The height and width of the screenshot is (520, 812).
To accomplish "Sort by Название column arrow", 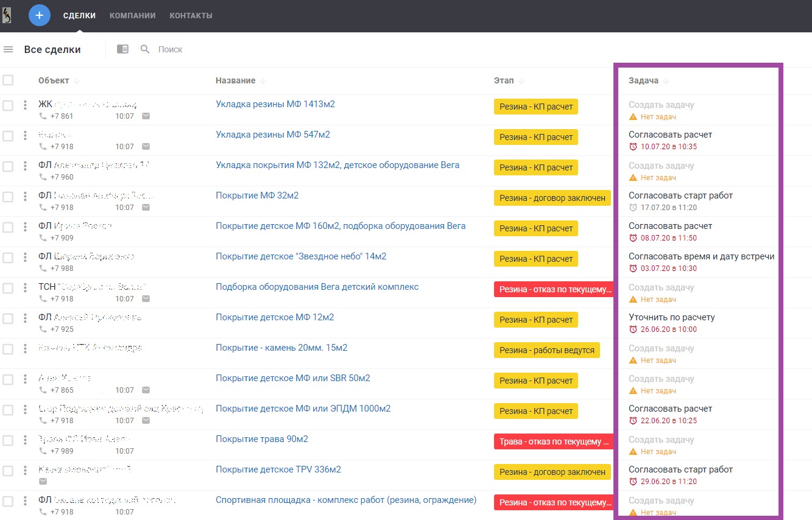I will [264, 81].
